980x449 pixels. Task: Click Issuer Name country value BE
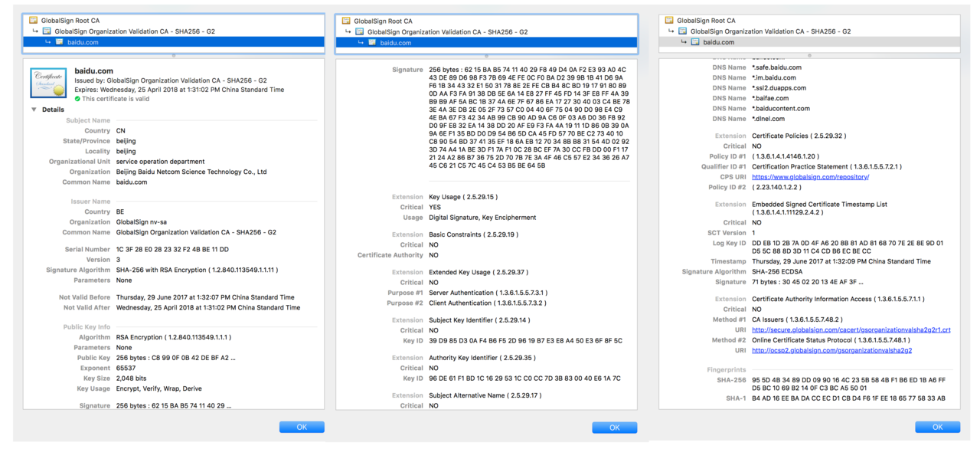(x=120, y=212)
